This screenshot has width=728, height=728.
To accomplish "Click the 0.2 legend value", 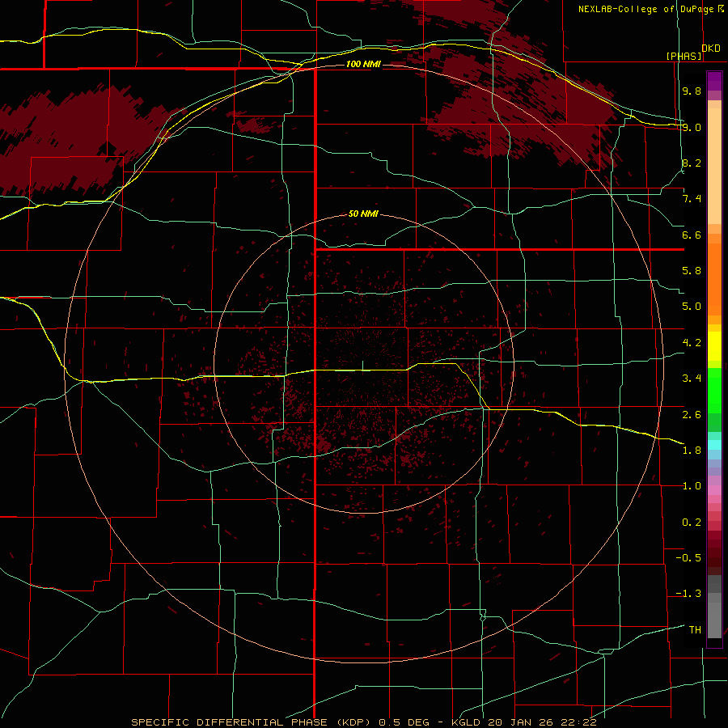I will click(x=692, y=523).
